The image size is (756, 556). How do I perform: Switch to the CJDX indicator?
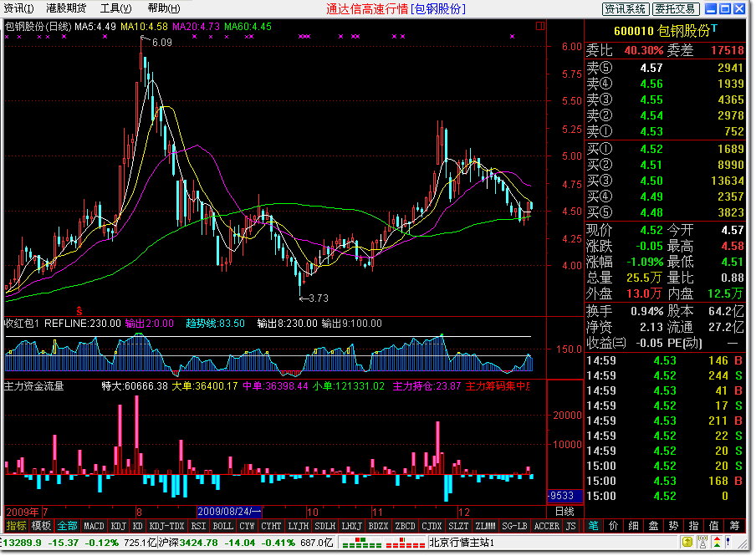point(432,526)
